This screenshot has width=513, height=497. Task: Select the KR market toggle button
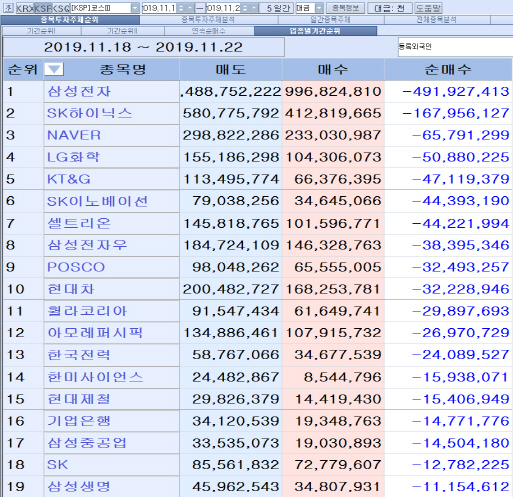point(25,8)
